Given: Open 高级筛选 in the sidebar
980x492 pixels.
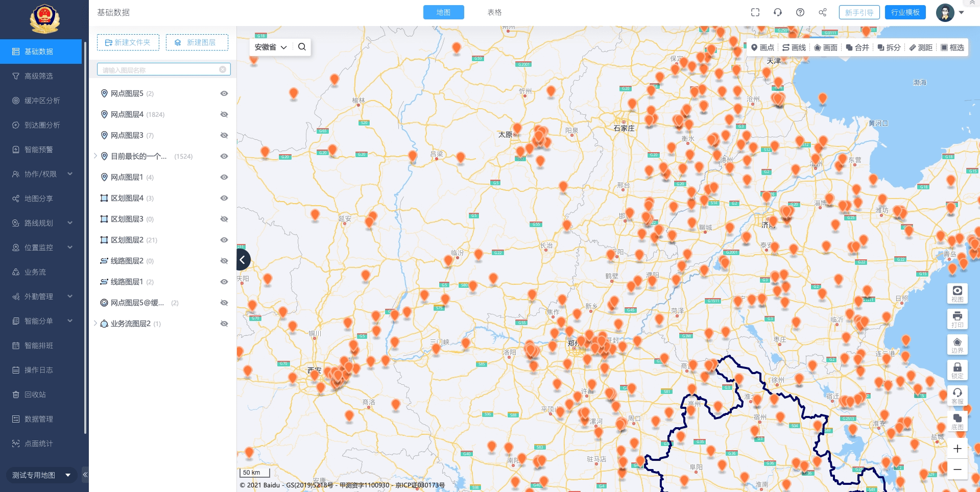Looking at the screenshot, I should (x=39, y=76).
